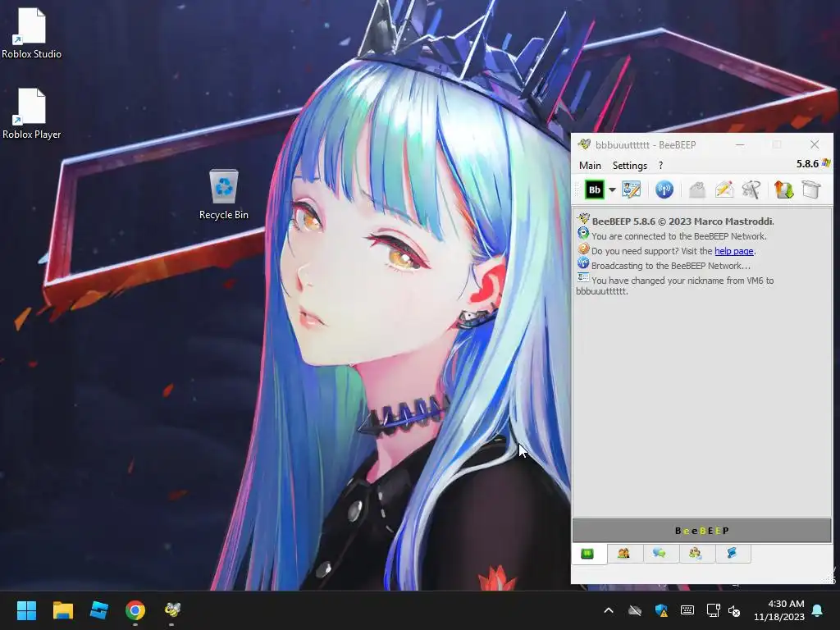This screenshot has width=840, height=630.
Task: Click the Bb status icon in BeeBEEP toolbar
Action: click(x=595, y=189)
